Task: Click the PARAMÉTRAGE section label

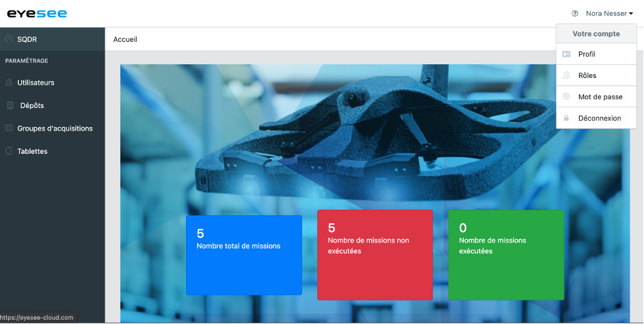Action: coord(27,61)
